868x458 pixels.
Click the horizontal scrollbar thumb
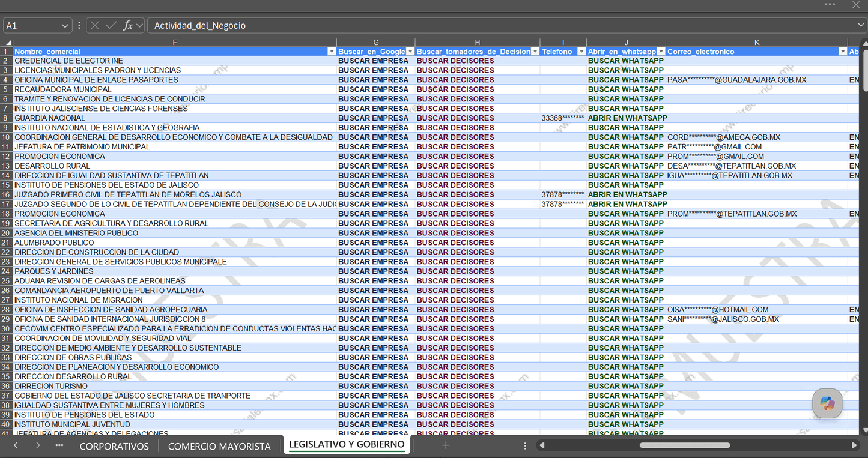point(685,445)
